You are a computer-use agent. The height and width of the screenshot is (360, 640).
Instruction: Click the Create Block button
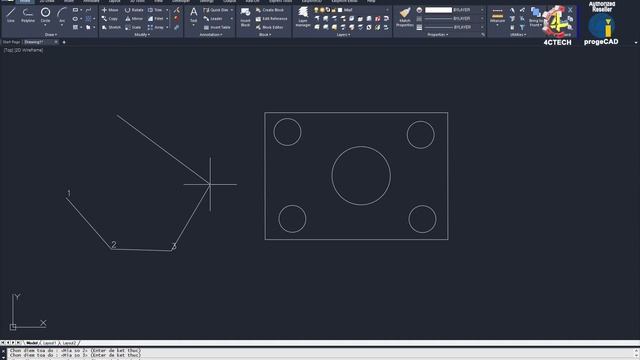pyautogui.click(x=270, y=10)
